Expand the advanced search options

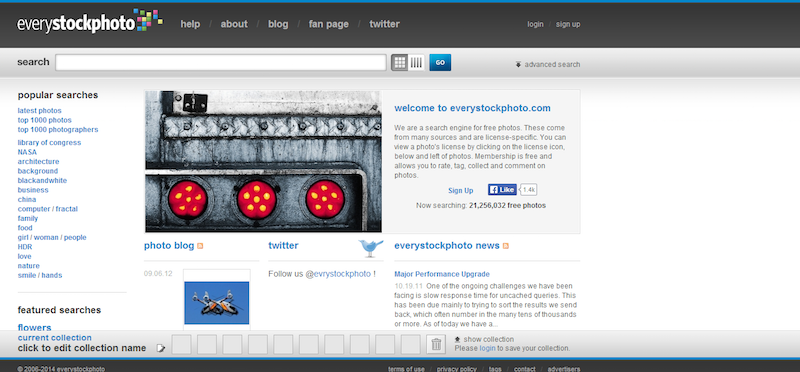[x=547, y=64]
